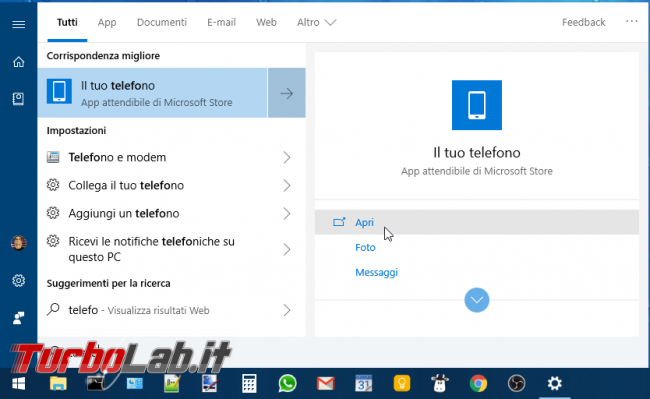
Task: Click the Messaggi action link
Action: 376,273
